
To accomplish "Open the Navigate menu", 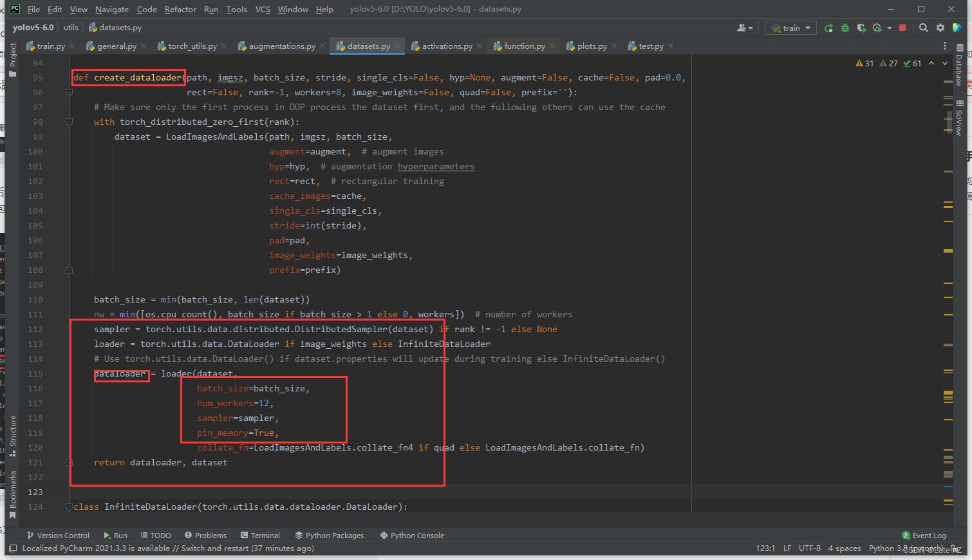I will [112, 9].
